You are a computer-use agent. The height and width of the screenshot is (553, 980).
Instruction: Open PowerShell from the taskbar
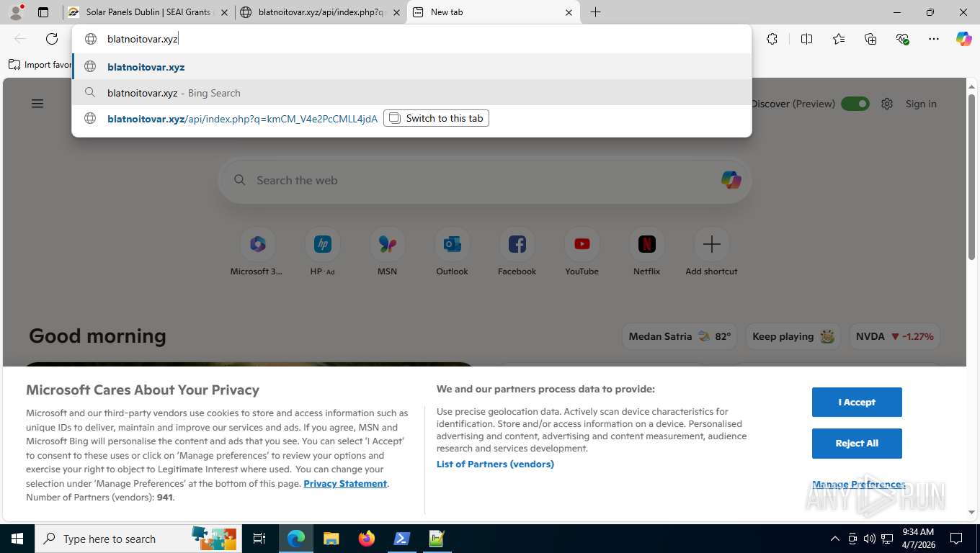401,539
